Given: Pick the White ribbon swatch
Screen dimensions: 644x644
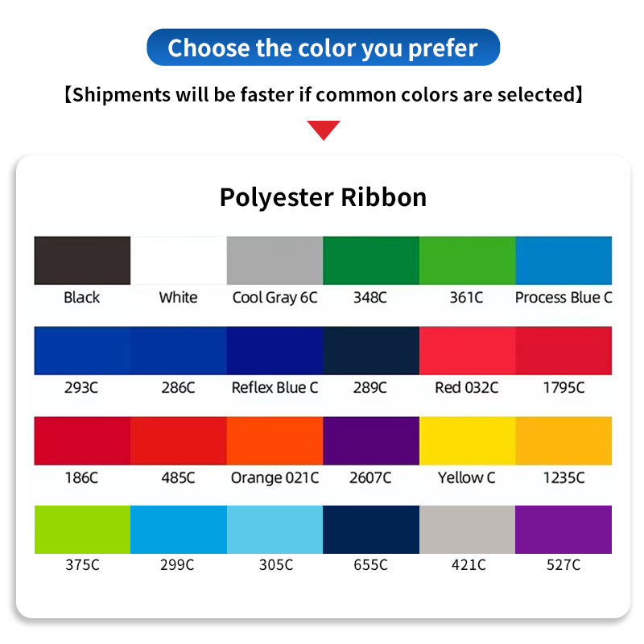Looking at the screenshot, I should point(179,260).
